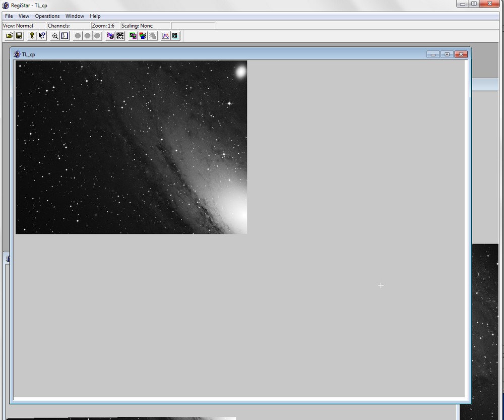Open the histogram curve icon

tap(165, 36)
